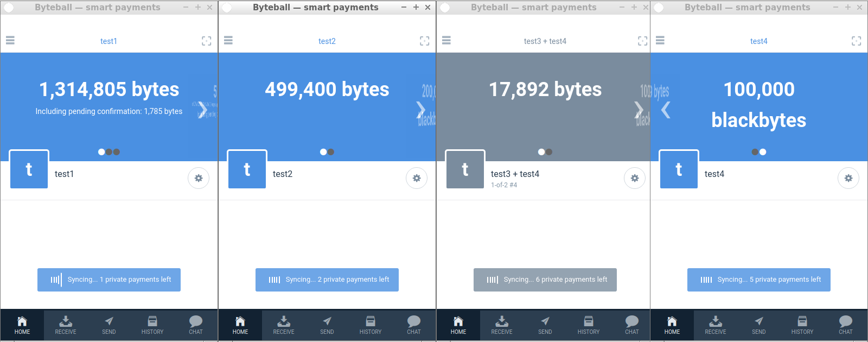Open the Chat tab in test1 window
This screenshot has width=868, height=342.
click(x=196, y=325)
